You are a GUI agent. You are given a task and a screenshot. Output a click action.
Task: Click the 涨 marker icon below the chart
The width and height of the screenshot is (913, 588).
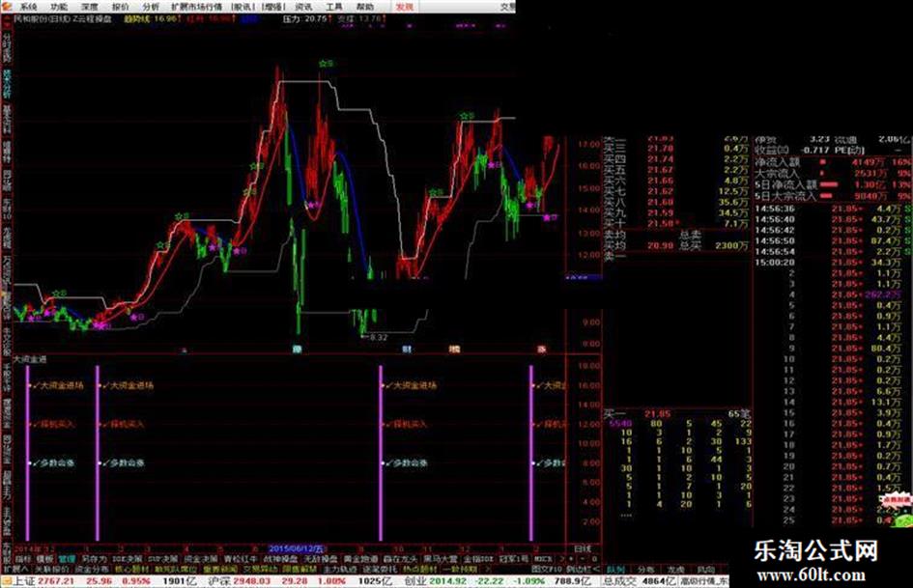541,350
